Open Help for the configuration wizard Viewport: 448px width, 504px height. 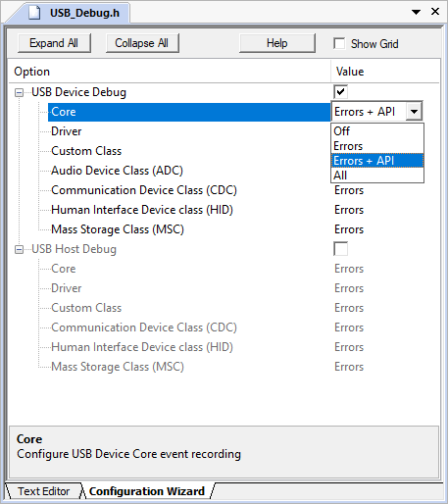pyautogui.click(x=277, y=43)
